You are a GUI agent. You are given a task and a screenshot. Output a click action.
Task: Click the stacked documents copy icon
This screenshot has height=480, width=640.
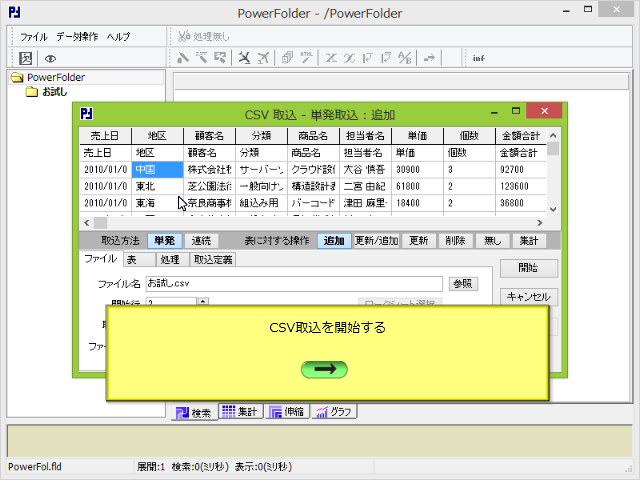click(x=287, y=58)
